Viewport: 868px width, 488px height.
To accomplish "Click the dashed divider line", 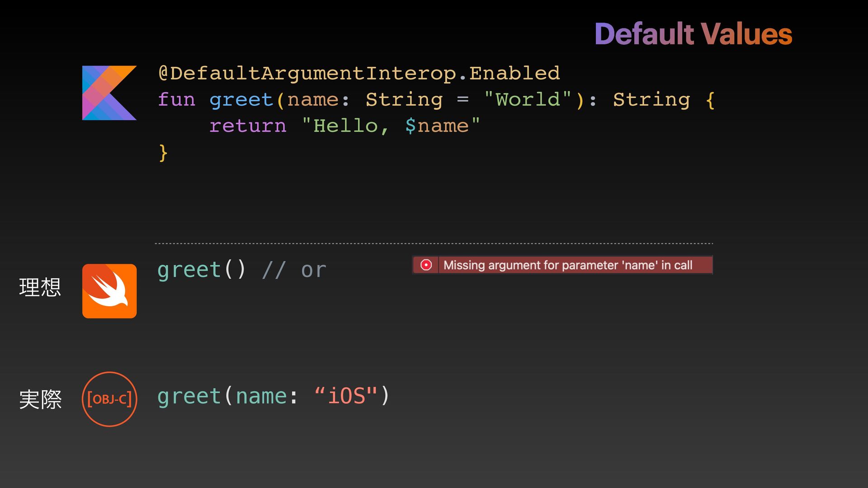I will (434, 244).
